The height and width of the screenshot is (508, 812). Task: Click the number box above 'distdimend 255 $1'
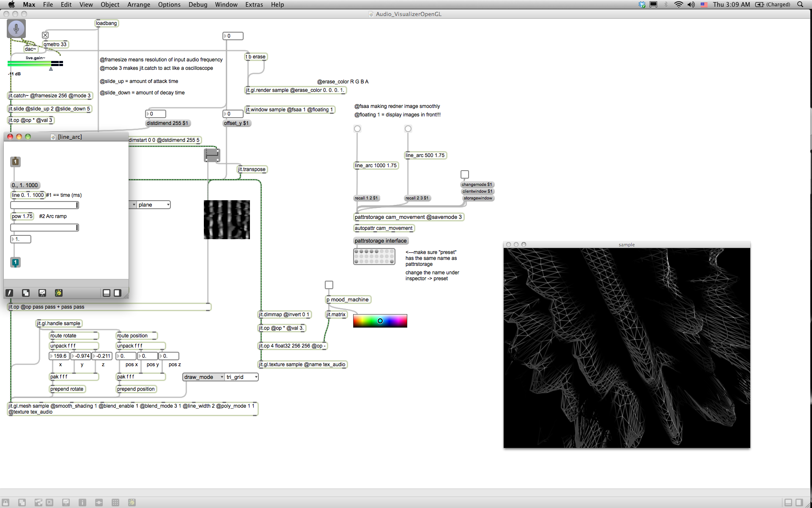click(x=156, y=114)
